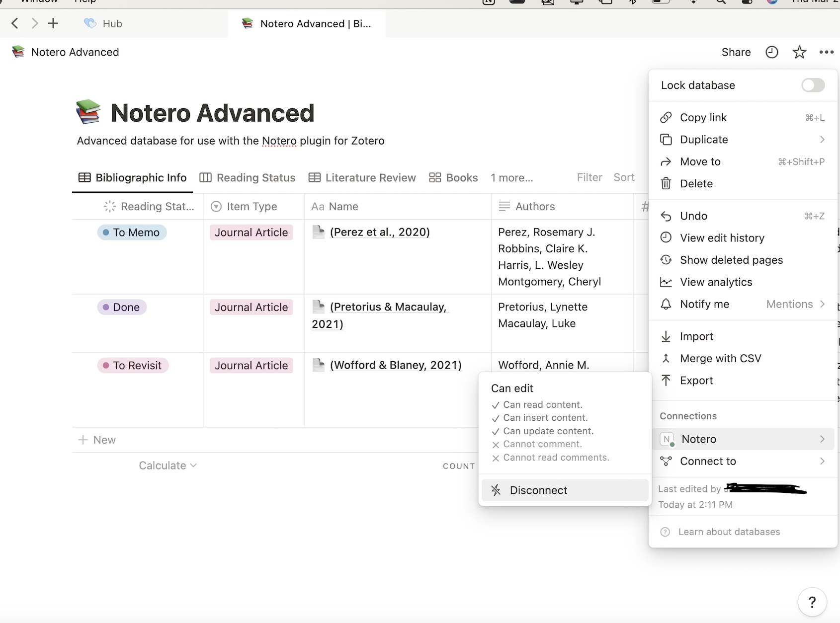Favorite the page with the star icon
The width and height of the screenshot is (840, 623).
799,52
